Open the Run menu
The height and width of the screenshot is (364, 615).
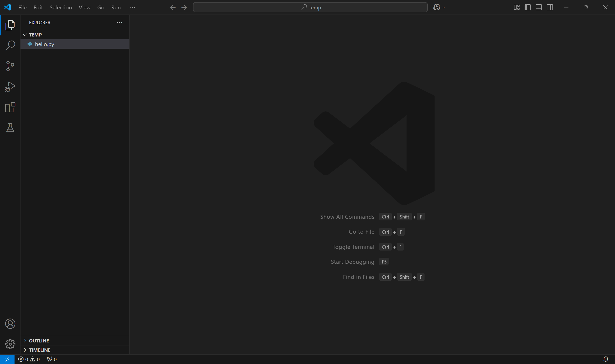pos(116,7)
